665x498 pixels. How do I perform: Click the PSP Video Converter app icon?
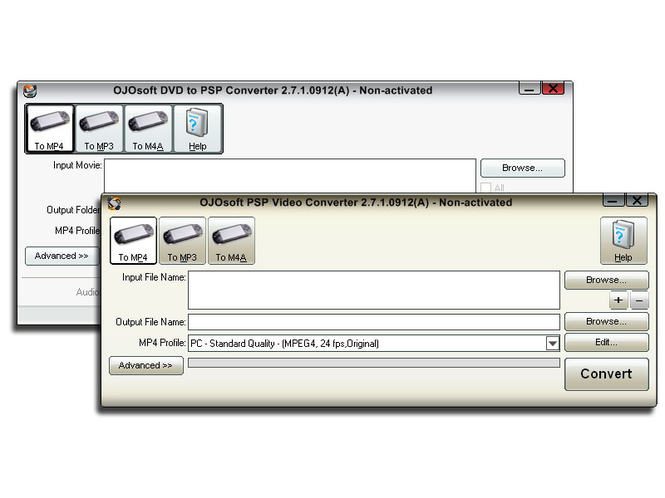[x=114, y=203]
